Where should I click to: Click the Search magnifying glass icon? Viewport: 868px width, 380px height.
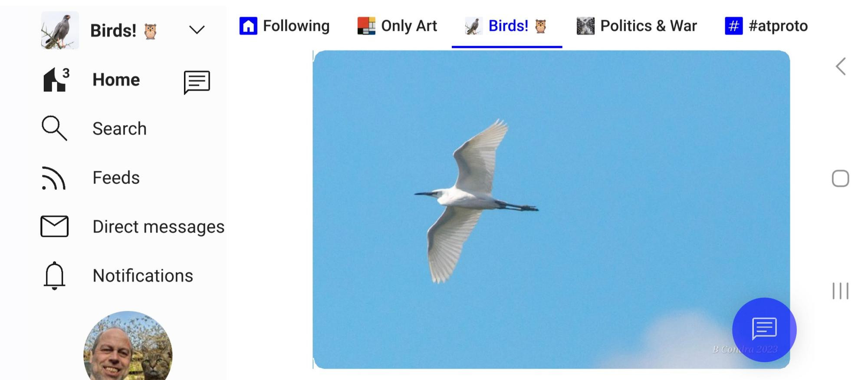(54, 128)
